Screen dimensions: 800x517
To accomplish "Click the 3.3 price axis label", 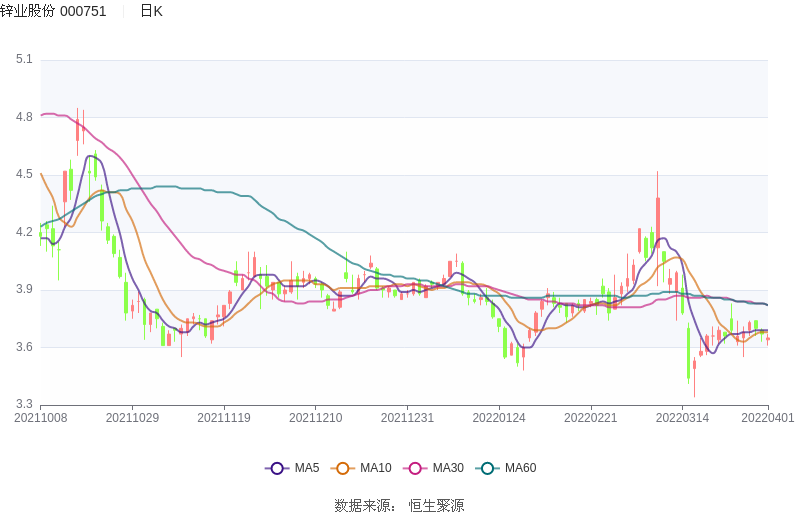I will click(x=24, y=405).
